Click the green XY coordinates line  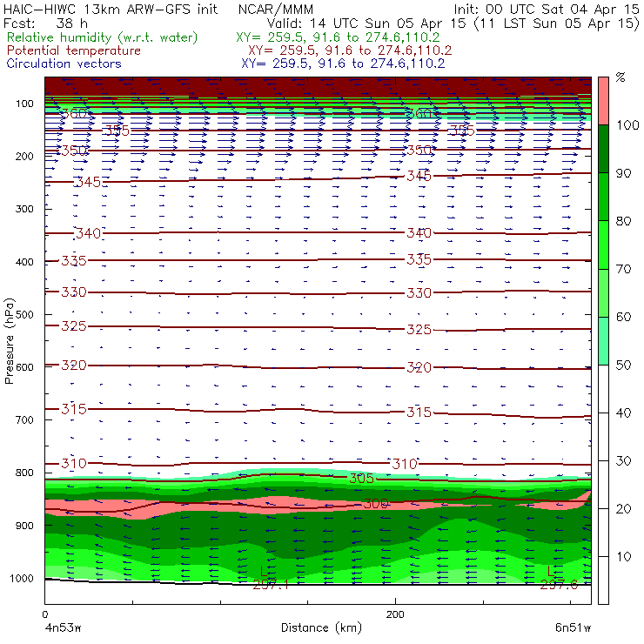coord(338,37)
